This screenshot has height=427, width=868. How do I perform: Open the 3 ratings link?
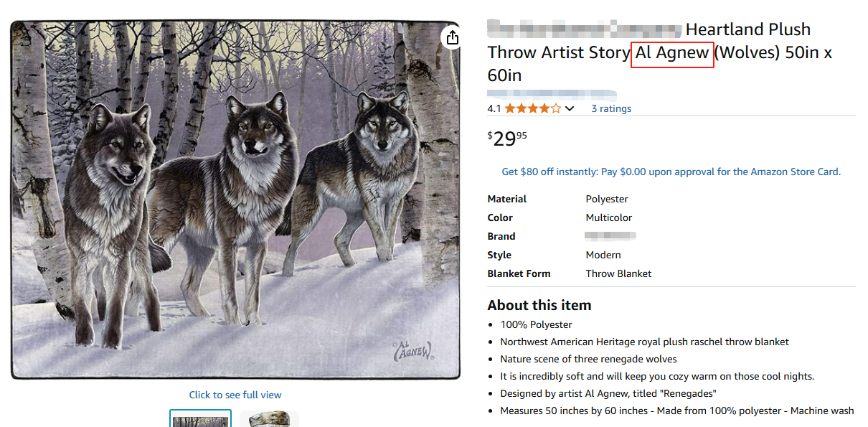[611, 108]
